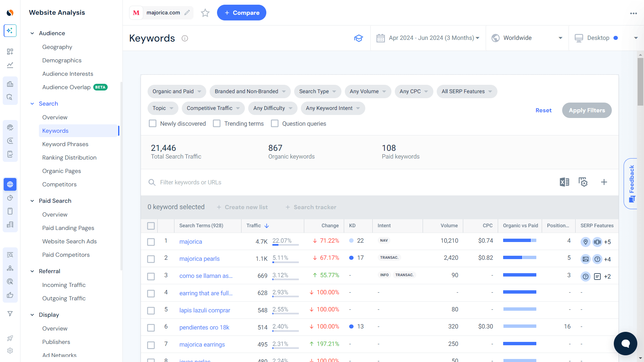This screenshot has width=644, height=362.
Task: Favorite majorica.com with the star icon
Action: point(205,13)
